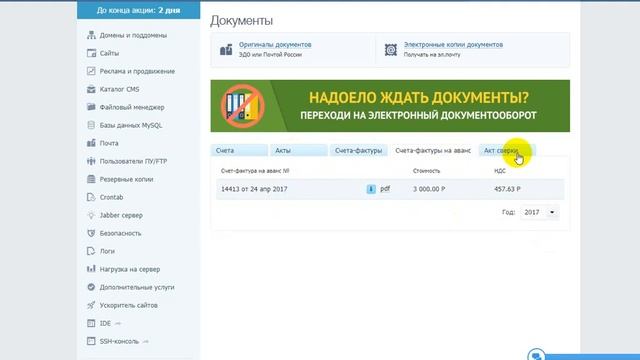Open the Безопасность section
Image resolution: width=640 pixels, height=360 pixels.
tap(120, 233)
